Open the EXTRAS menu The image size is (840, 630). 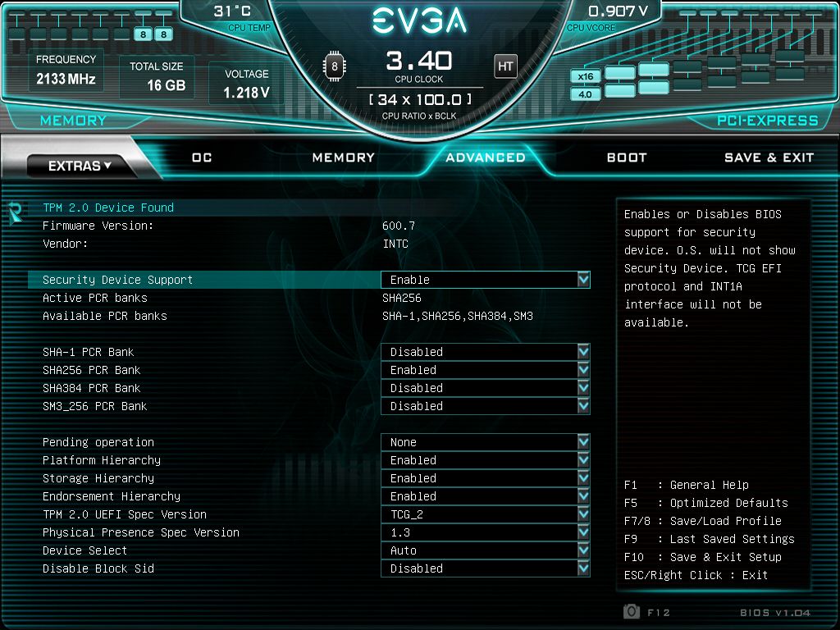80,166
